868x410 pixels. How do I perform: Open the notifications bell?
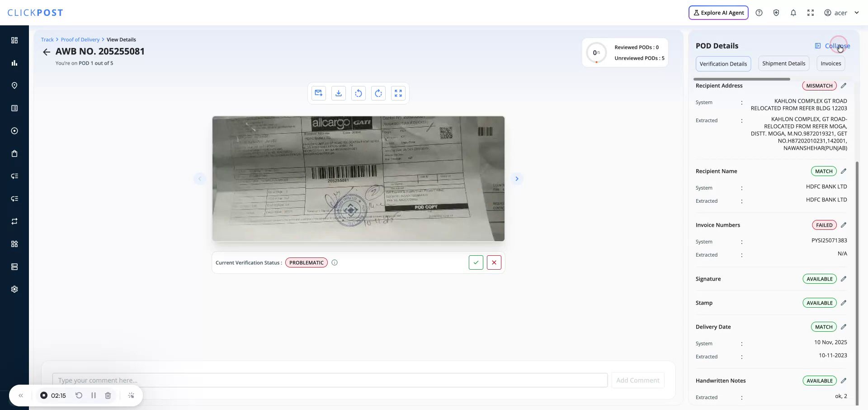coord(793,13)
